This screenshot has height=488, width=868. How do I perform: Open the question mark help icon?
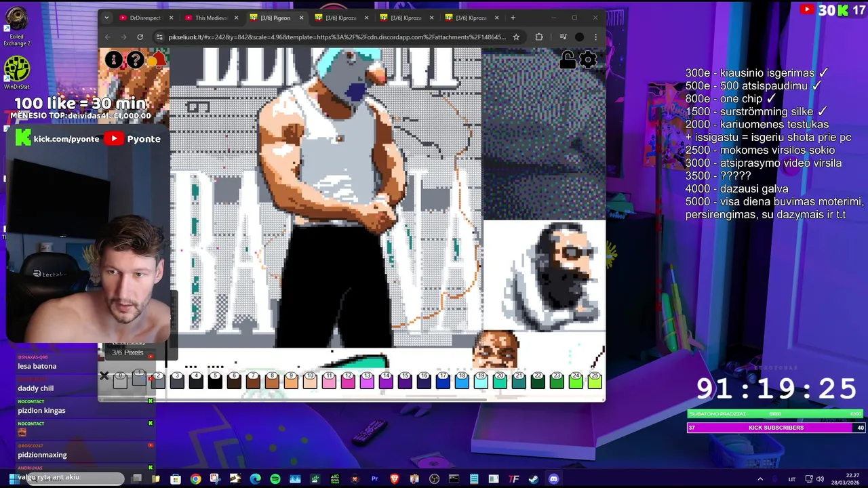click(x=136, y=60)
